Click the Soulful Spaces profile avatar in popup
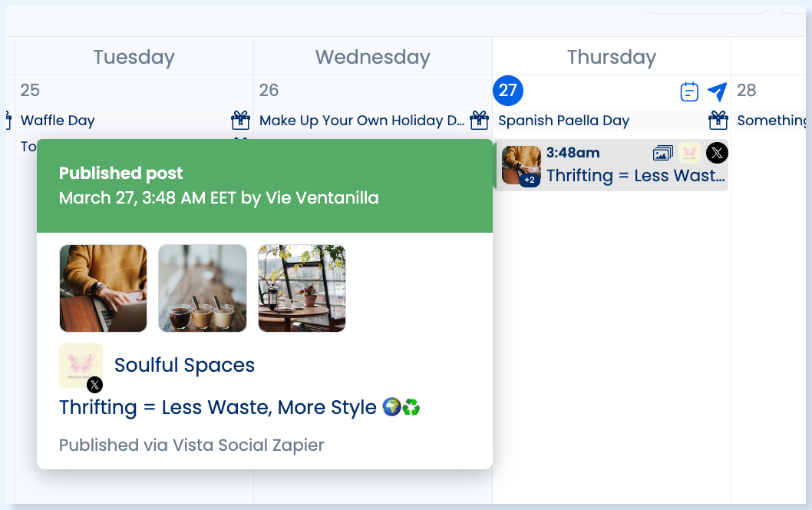Viewport: 812px width, 510px height. (x=81, y=366)
